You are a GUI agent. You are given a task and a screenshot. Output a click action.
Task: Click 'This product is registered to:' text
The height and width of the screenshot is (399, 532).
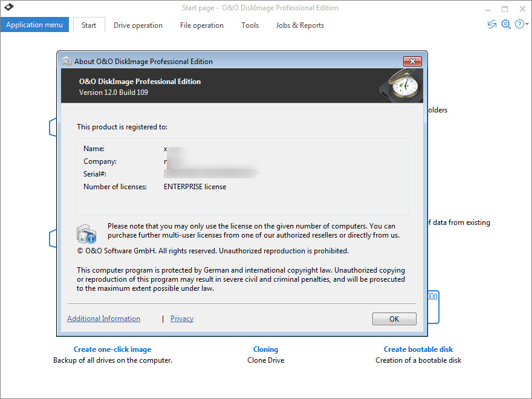[x=122, y=127]
